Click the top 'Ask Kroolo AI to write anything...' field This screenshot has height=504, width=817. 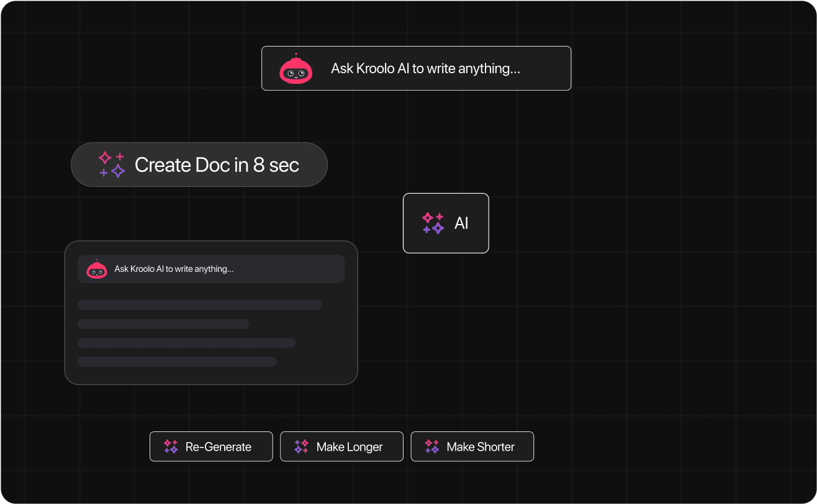[x=416, y=68]
